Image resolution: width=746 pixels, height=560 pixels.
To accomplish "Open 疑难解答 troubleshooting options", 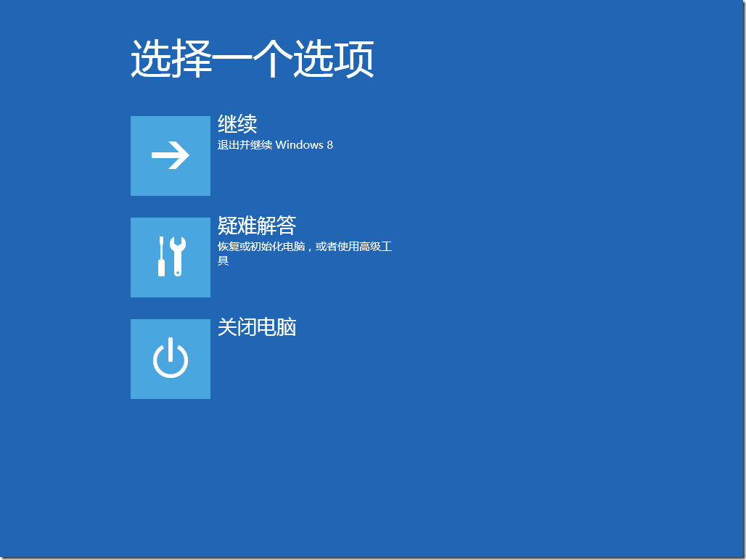I will (x=253, y=226).
